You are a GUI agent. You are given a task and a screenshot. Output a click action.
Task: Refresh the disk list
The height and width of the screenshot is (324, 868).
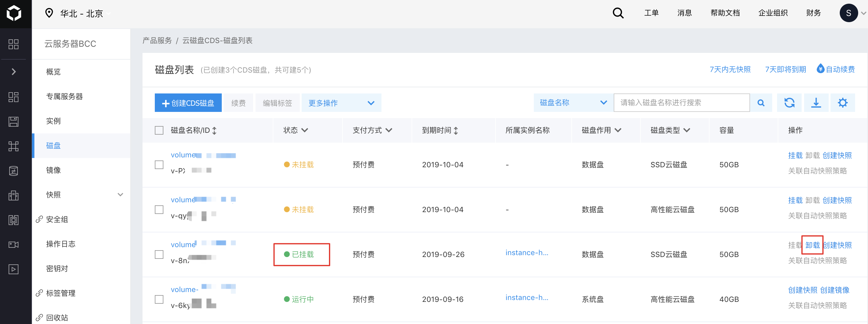pyautogui.click(x=789, y=103)
